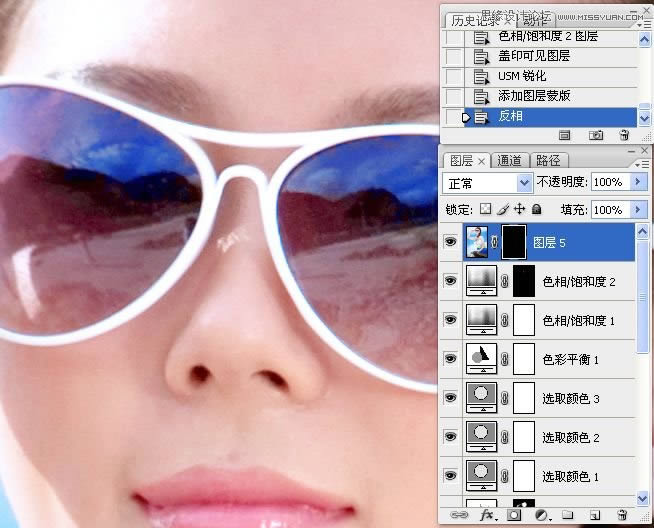Open the layer style fx menu
Screen dimensions: 654x528
[487, 515]
